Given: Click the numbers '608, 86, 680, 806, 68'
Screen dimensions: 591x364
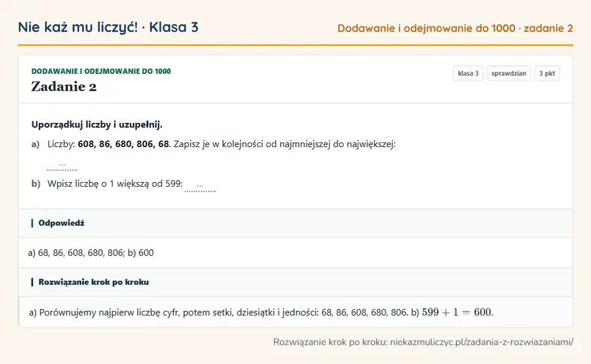Looking at the screenshot, I should coord(124,144).
